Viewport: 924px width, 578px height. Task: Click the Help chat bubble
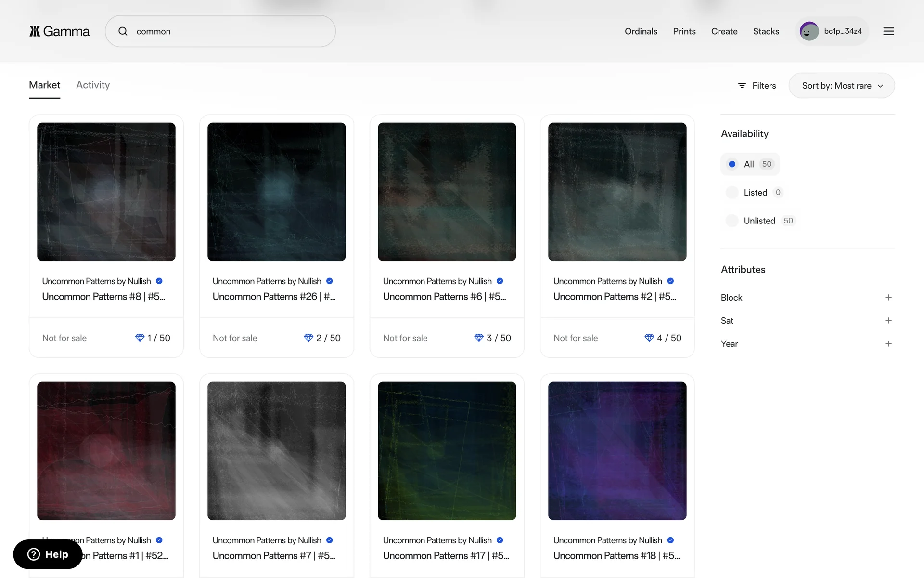[48, 554]
